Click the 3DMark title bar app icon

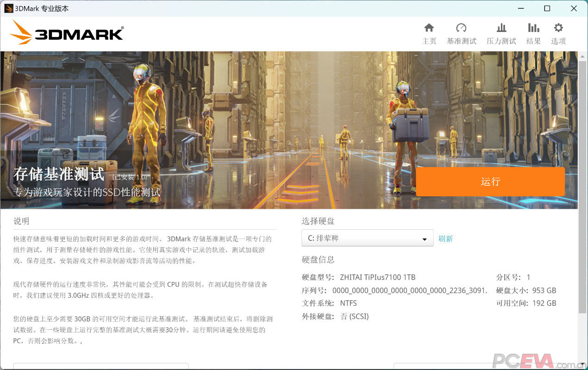[8, 8]
